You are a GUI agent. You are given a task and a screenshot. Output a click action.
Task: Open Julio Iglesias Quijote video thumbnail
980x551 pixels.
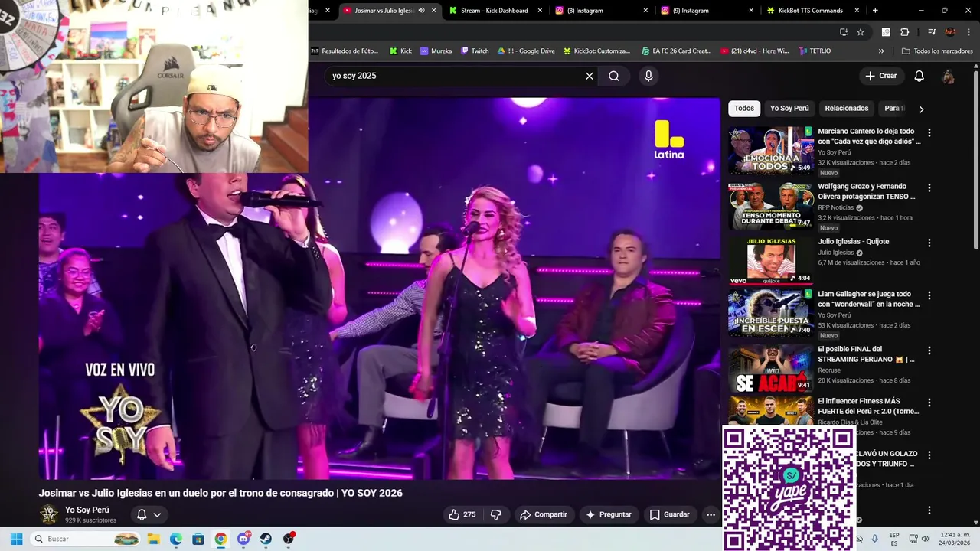(770, 261)
